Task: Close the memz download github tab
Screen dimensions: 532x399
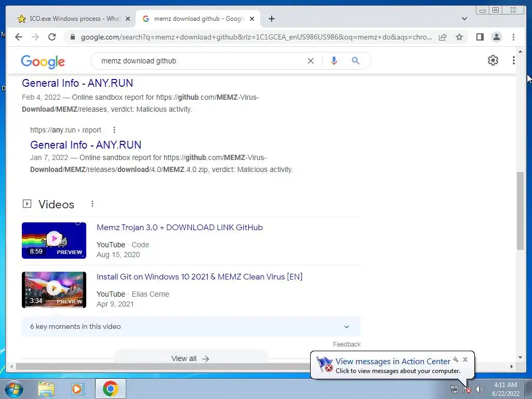Action: pos(252,19)
